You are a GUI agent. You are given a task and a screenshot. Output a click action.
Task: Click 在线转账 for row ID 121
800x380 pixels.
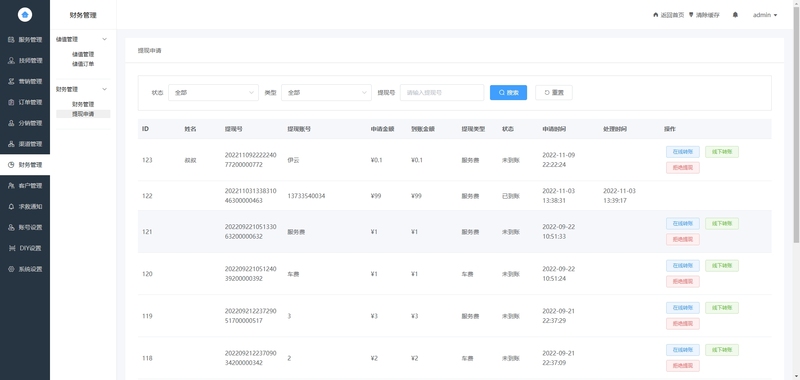(x=683, y=224)
